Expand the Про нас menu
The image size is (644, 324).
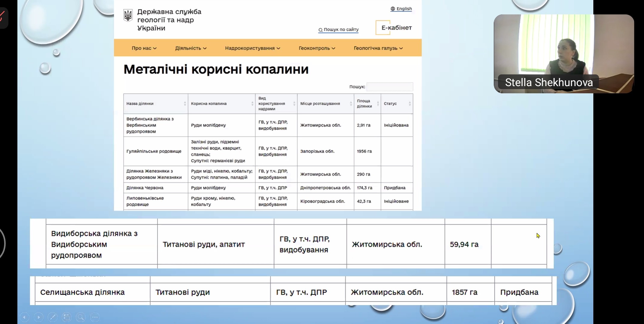click(x=144, y=48)
